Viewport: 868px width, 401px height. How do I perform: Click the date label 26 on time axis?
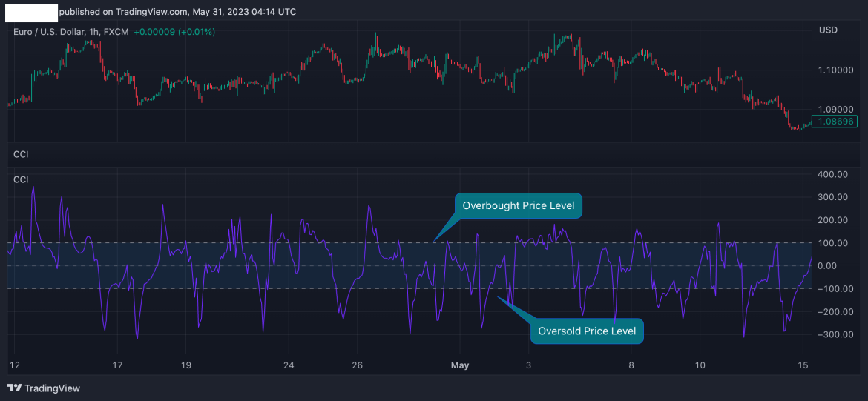point(357,365)
